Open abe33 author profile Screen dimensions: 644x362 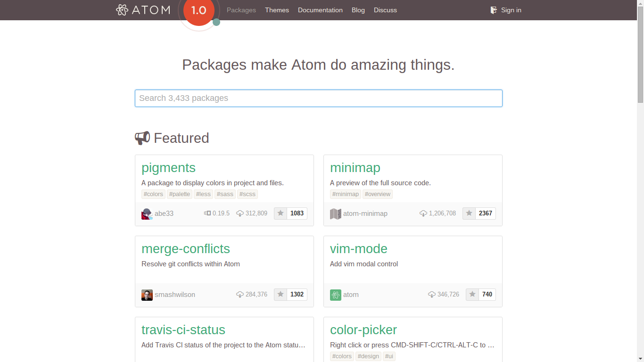[164, 214]
